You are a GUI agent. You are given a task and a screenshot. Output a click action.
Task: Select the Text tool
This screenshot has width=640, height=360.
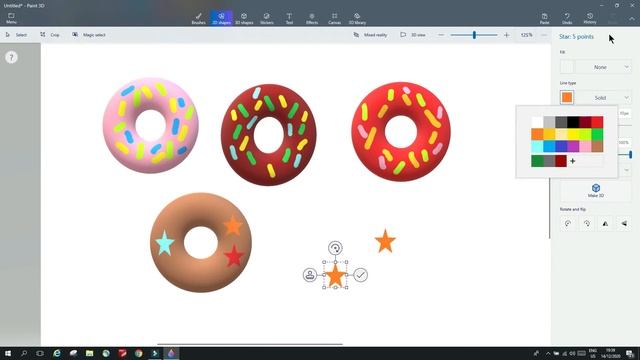pos(289,18)
